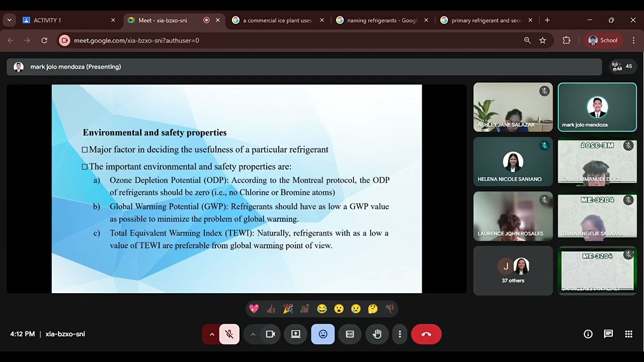The width and height of the screenshot is (644, 362).
Task: Open video settings arrow beside the camera
Action: pos(253,334)
